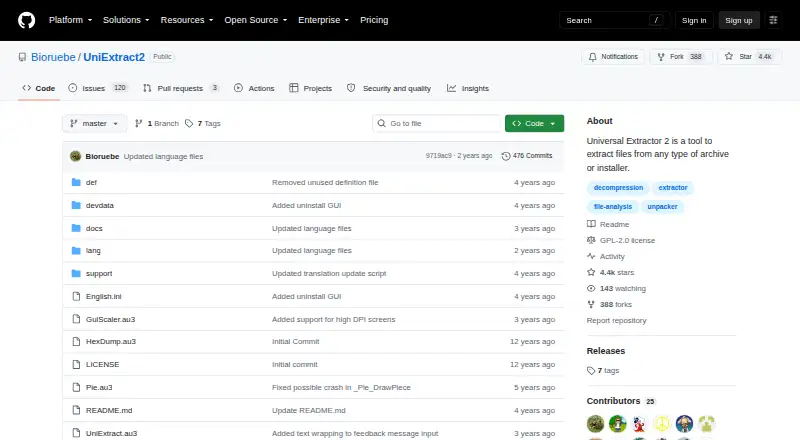Open the Bioruebe owner link

[x=53, y=57]
